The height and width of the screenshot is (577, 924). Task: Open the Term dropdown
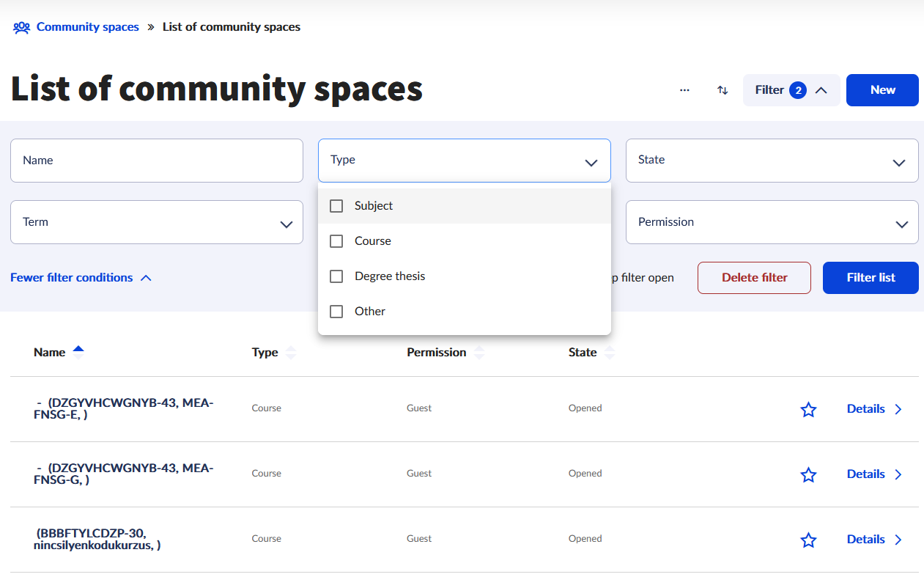(156, 222)
